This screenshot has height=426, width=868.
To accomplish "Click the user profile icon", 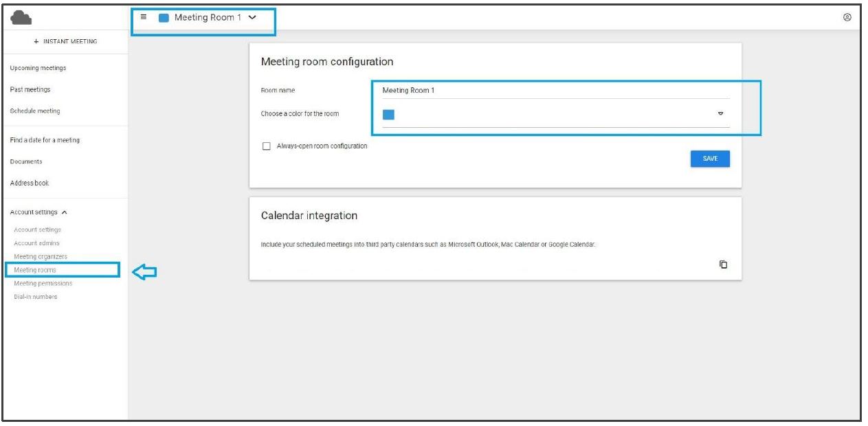I will [x=847, y=18].
